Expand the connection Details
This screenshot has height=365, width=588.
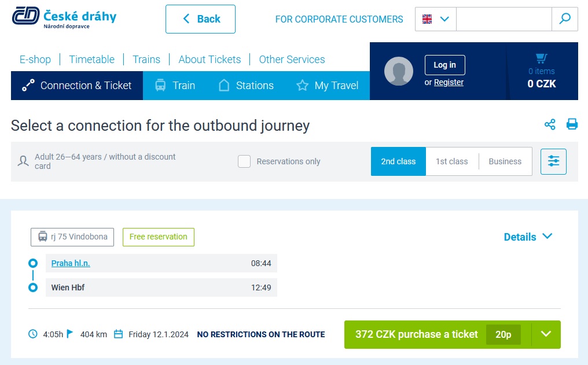coord(528,237)
